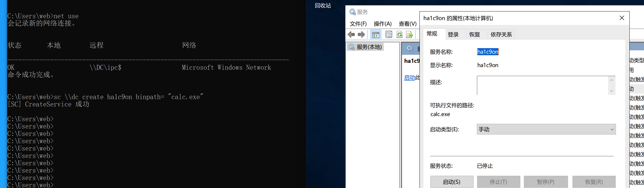Click the 显示名称 value ha1c9on
This screenshot has height=188, width=644.
pos(488,65)
